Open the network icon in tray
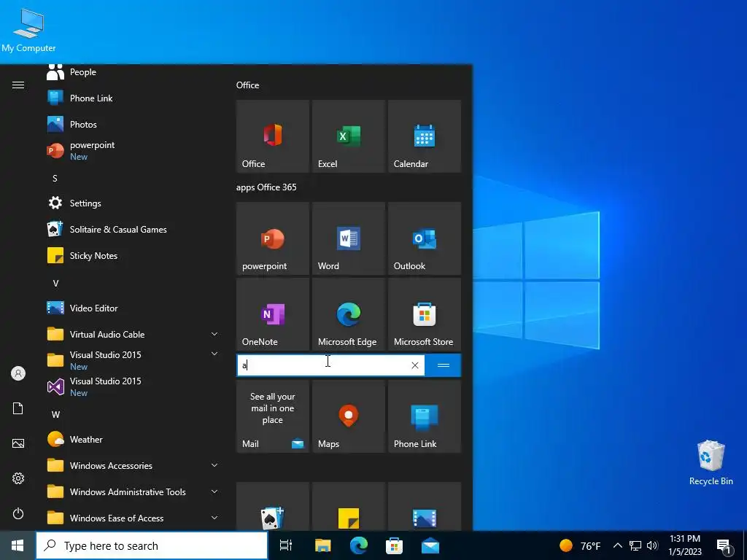This screenshot has width=747, height=560. click(x=635, y=545)
